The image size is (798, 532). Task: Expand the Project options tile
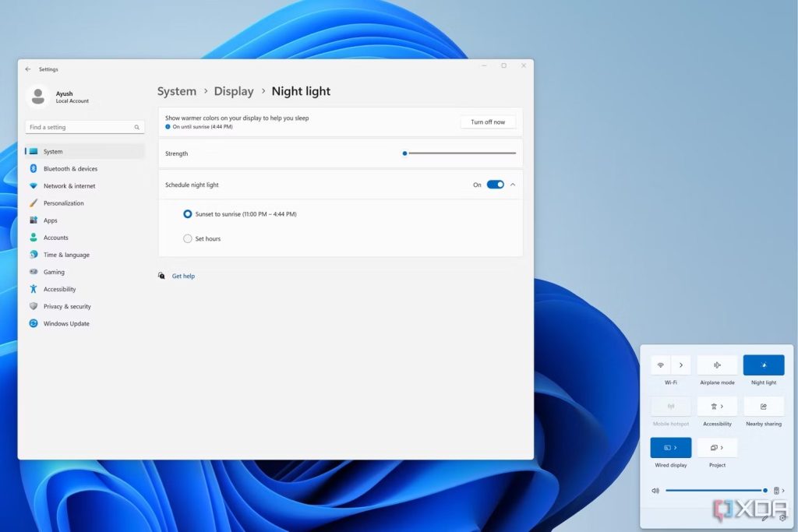[717, 448]
